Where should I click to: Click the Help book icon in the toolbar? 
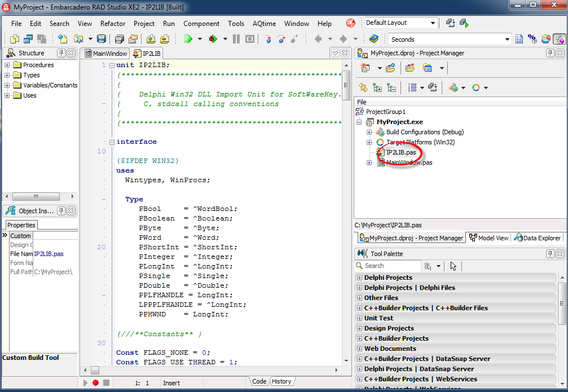373,39
